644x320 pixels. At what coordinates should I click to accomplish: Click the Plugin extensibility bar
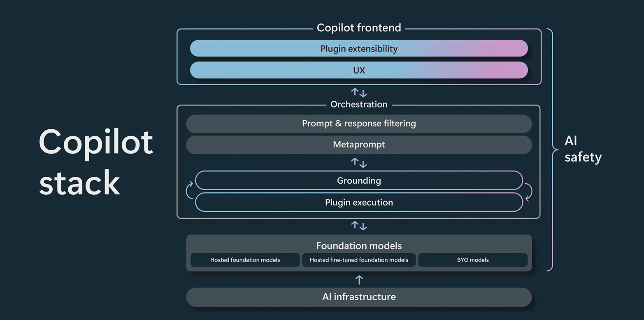(358, 48)
